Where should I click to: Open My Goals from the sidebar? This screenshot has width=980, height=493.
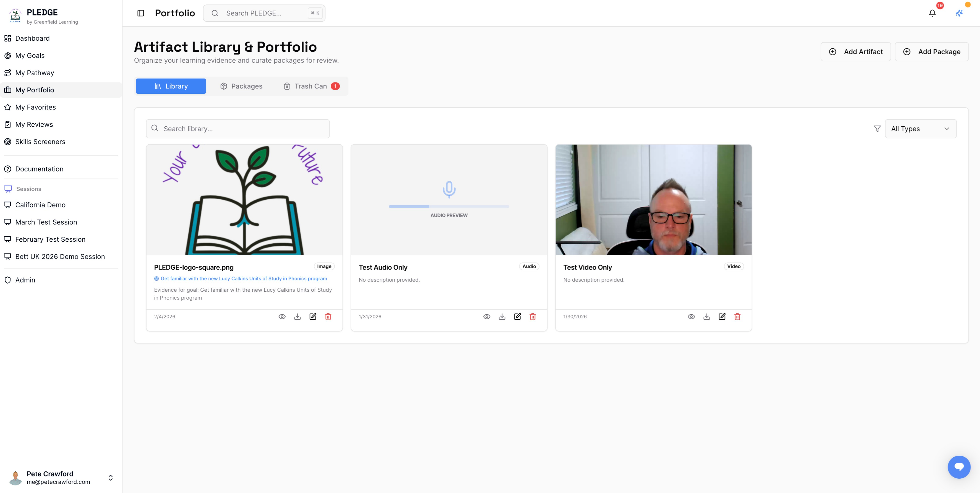30,56
